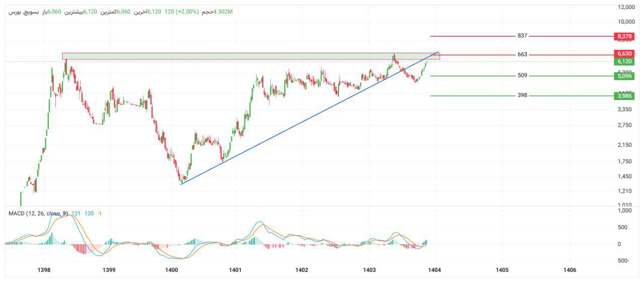Select the horizontal line labeled 663
This screenshot has width=644, height=282.
[473, 54]
